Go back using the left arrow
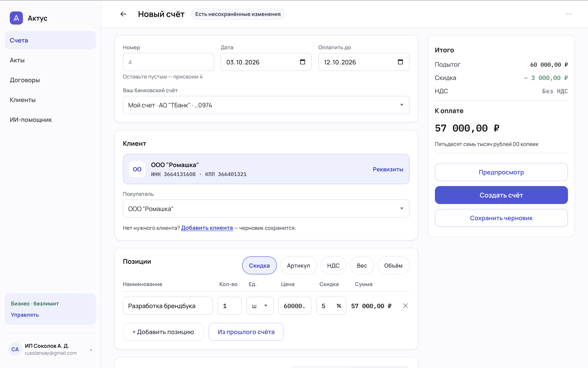588x368 pixels. 124,14
